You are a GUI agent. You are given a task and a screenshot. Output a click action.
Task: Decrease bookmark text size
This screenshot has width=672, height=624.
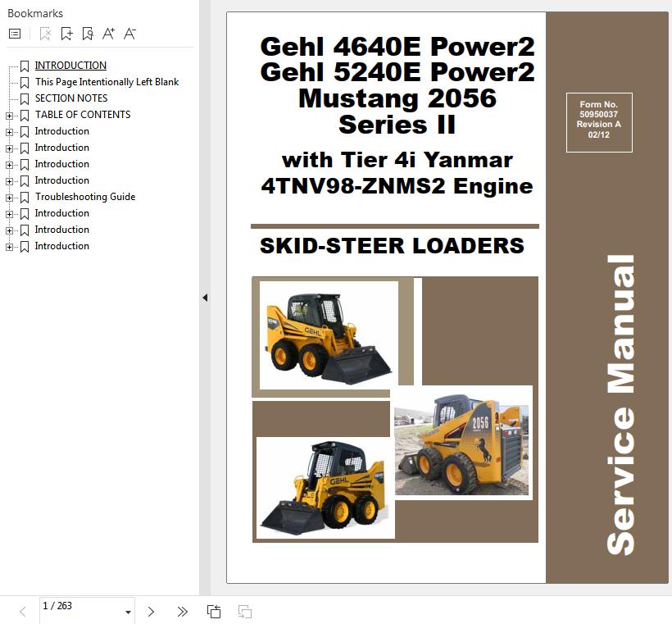(x=129, y=34)
